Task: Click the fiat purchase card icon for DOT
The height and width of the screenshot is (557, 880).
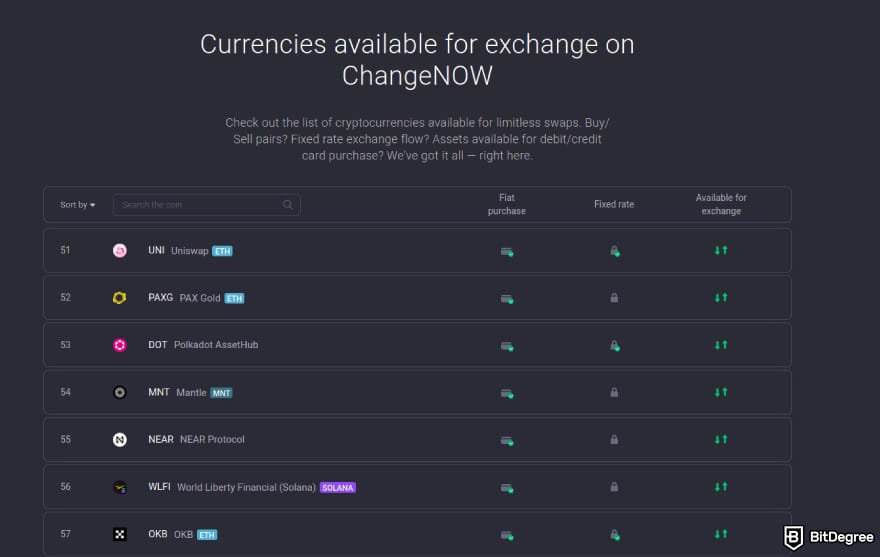Action: (507, 346)
